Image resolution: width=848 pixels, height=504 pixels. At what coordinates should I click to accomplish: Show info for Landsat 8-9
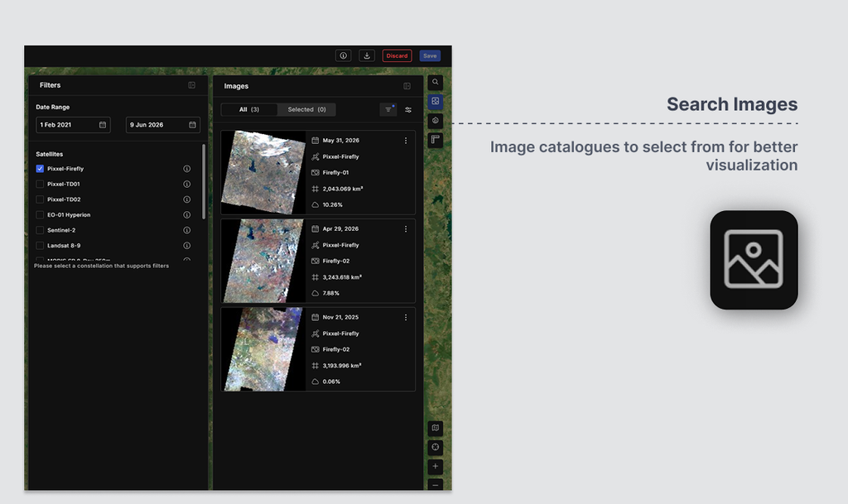tap(186, 246)
